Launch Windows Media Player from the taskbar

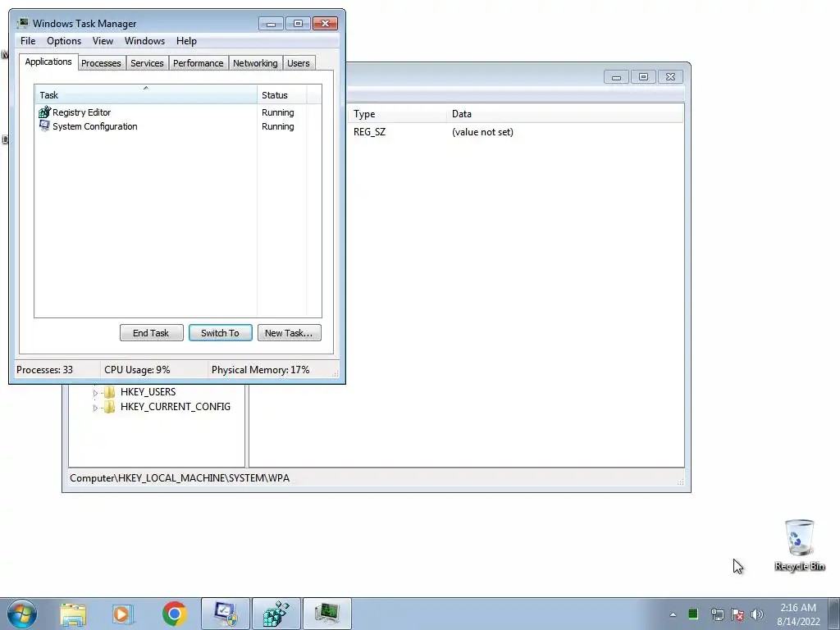122,614
